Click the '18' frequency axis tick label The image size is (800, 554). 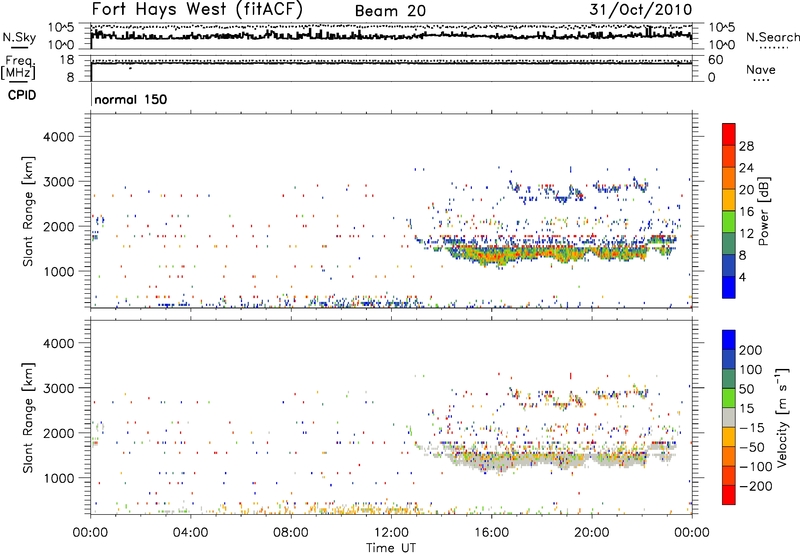67,60
